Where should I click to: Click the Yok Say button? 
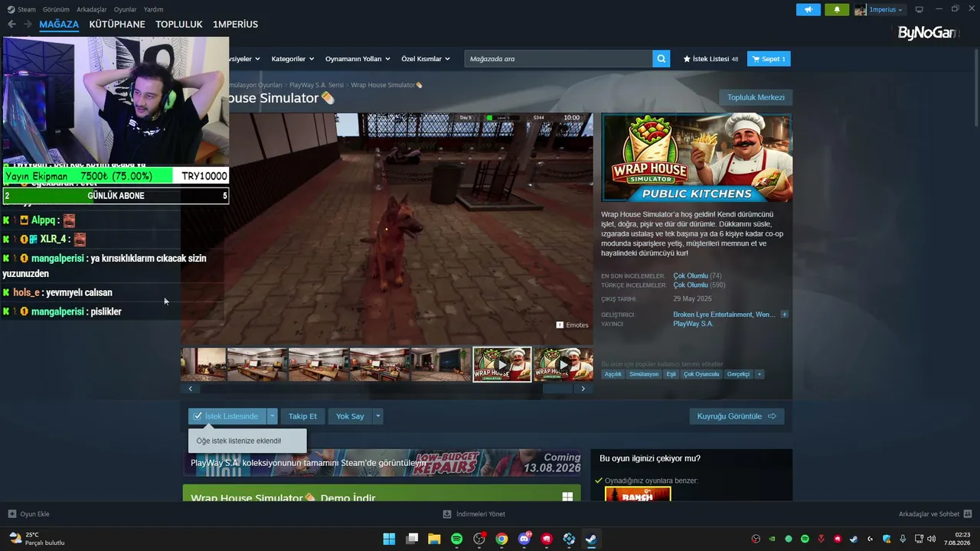tap(350, 416)
